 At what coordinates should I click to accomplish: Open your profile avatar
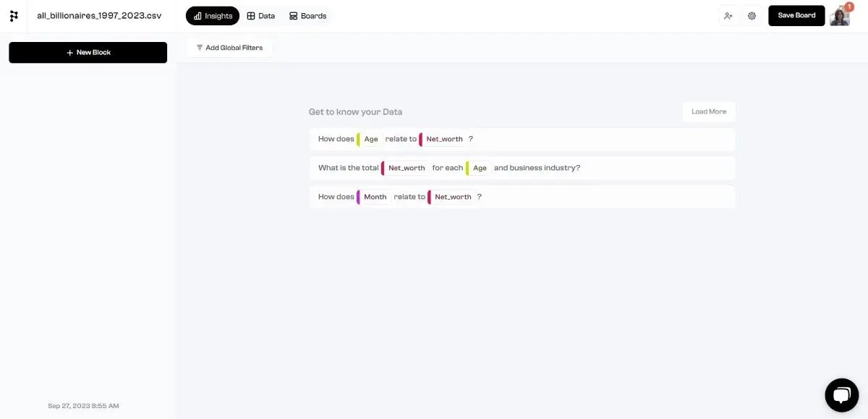pyautogui.click(x=839, y=16)
